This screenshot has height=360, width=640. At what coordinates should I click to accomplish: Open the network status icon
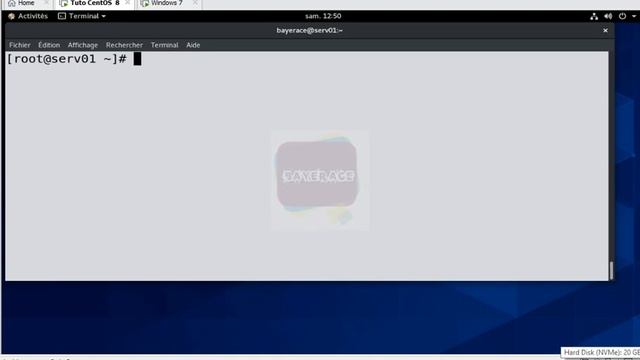(594, 16)
